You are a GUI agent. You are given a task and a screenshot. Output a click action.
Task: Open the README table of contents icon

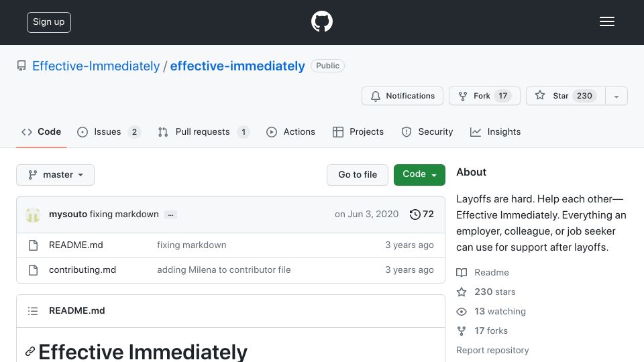(x=33, y=311)
